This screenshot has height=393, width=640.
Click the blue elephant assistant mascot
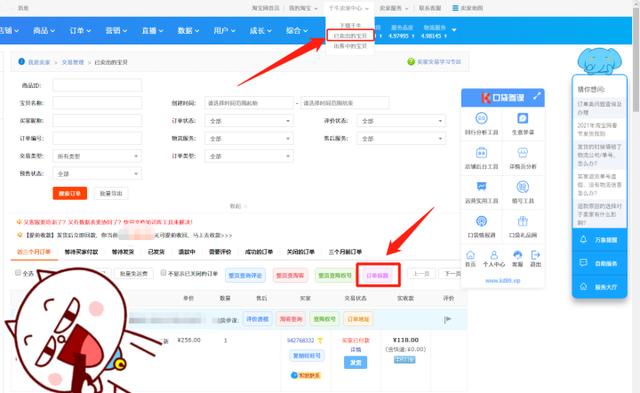click(599, 61)
